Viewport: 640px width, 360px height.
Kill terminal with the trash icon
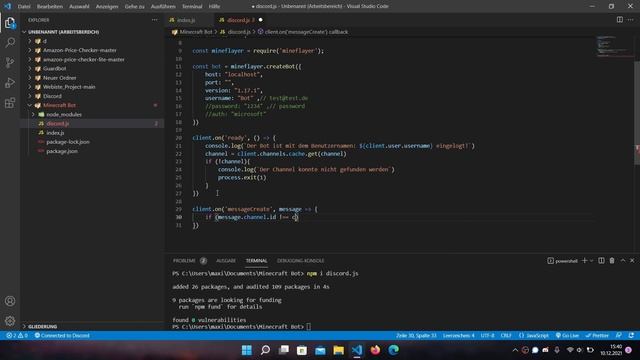coord(612,260)
